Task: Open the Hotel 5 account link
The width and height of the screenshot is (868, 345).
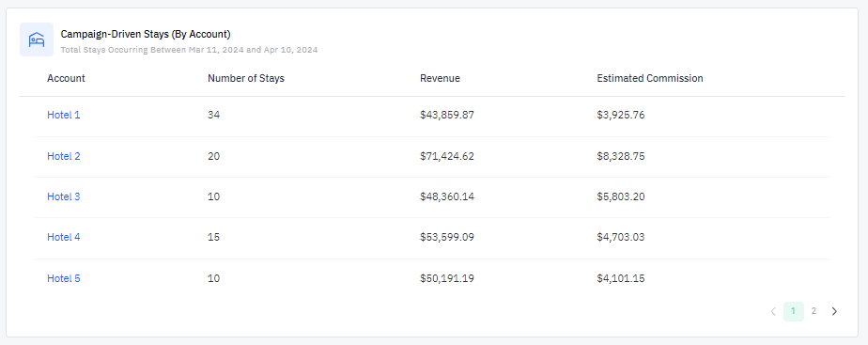Action: [64, 278]
